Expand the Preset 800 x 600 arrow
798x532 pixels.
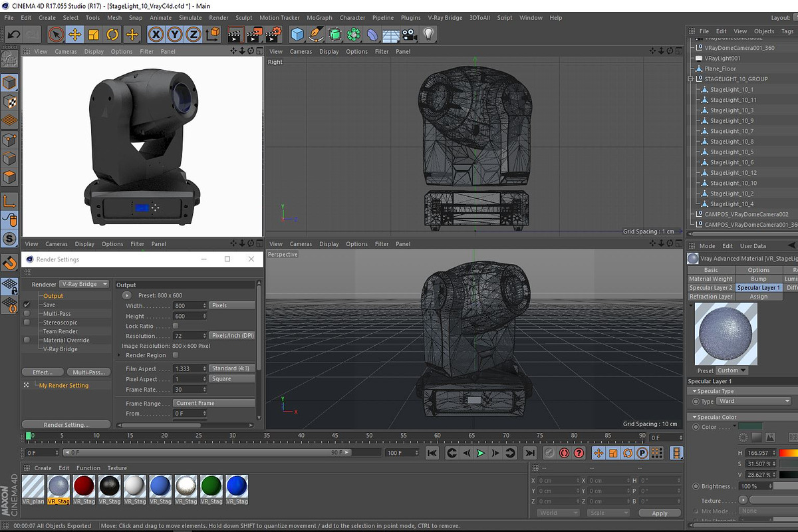(x=127, y=295)
